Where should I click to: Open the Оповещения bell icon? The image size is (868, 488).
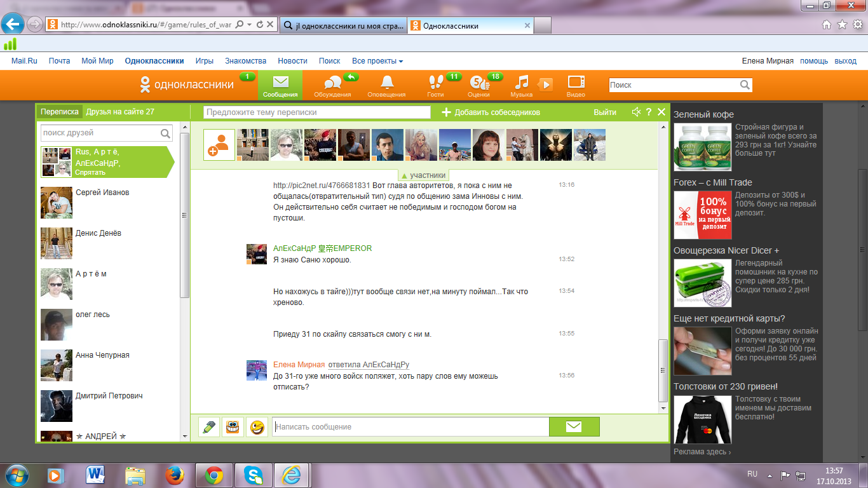386,82
